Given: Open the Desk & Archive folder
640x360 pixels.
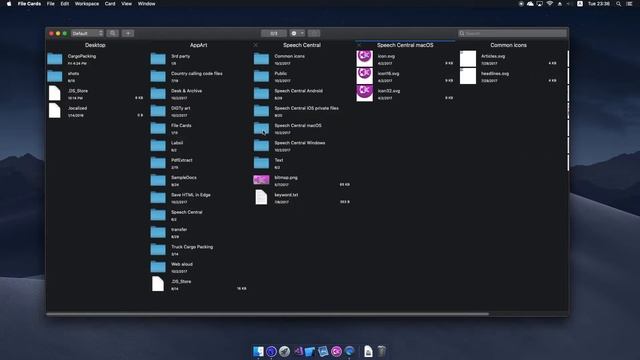Looking at the screenshot, I should click(x=158, y=93).
